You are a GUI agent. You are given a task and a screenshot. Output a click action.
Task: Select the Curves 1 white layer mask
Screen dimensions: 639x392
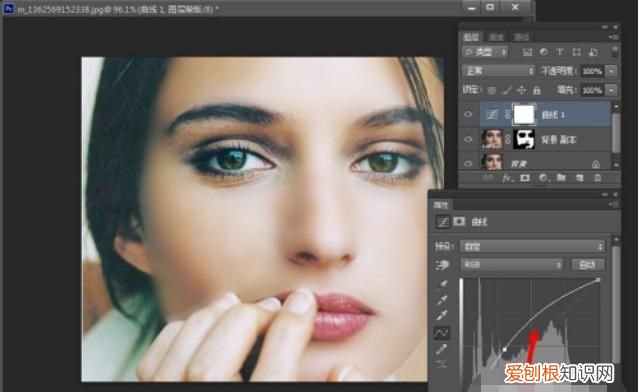pos(524,114)
